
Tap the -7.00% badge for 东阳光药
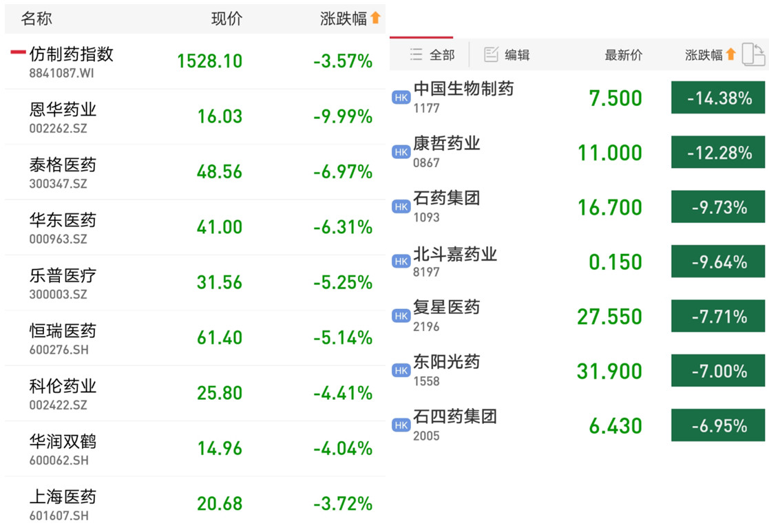[718, 371]
